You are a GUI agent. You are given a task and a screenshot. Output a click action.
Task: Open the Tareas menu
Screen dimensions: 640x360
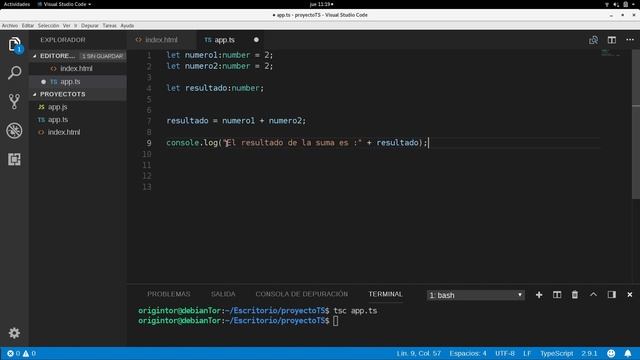(x=109, y=26)
